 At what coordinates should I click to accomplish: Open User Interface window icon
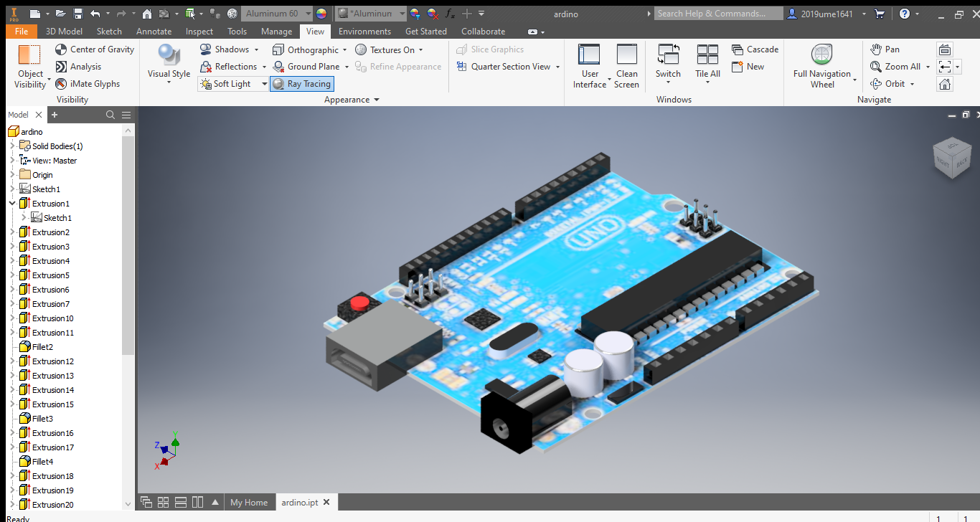tap(589, 55)
